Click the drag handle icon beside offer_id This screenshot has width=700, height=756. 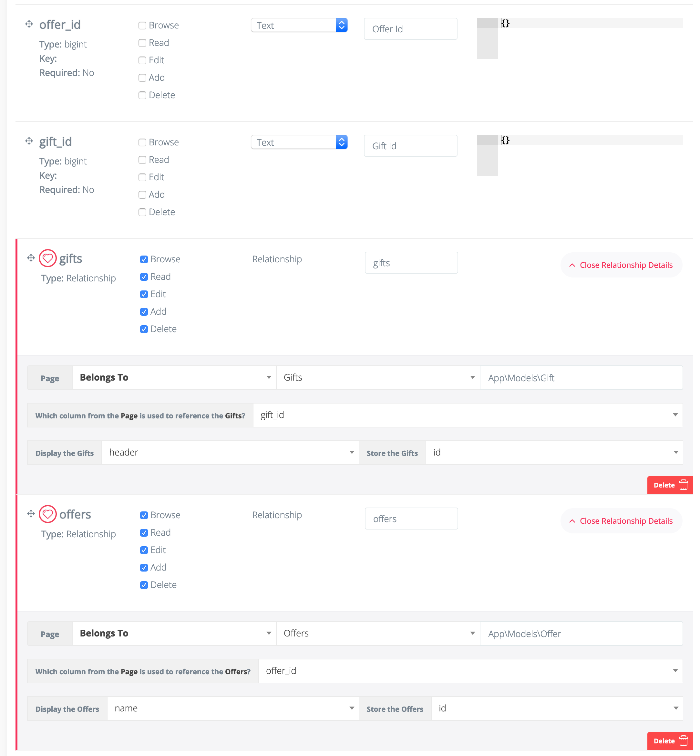click(x=29, y=24)
